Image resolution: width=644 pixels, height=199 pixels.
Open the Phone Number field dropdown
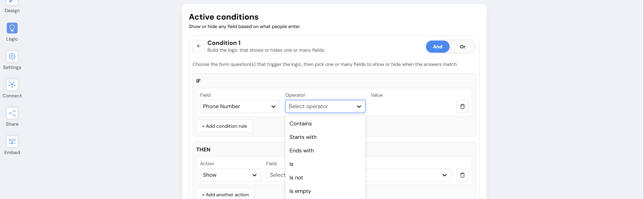pyautogui.click(x=240, y=106)
